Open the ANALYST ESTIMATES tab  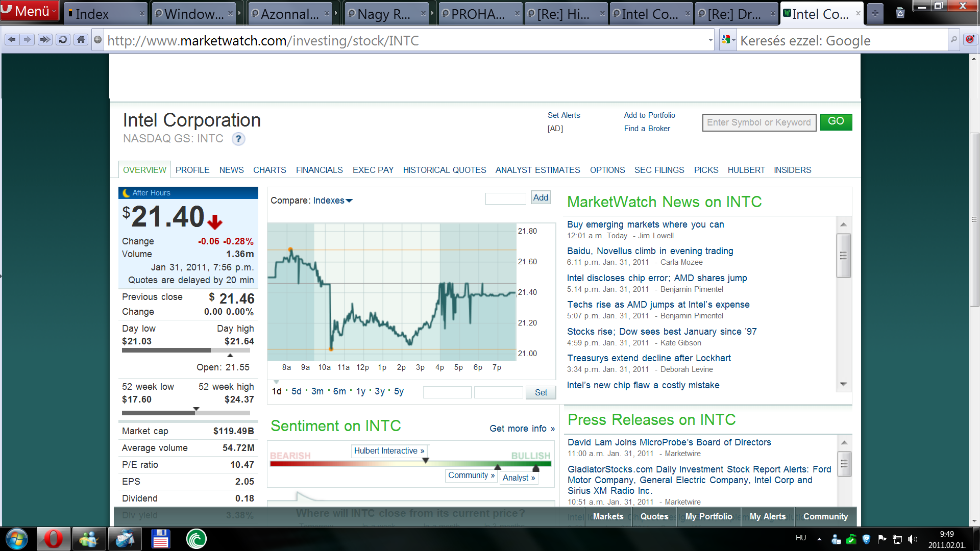click(537, 170)
